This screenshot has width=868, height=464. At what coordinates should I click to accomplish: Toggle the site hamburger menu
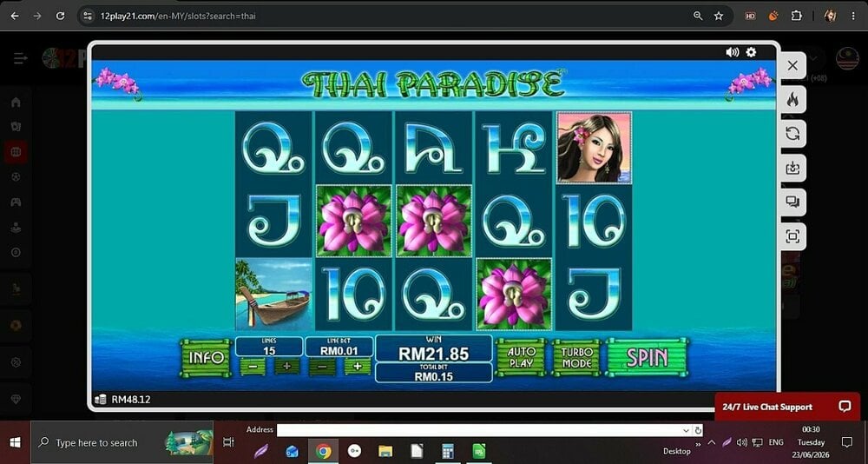point(21,58)
